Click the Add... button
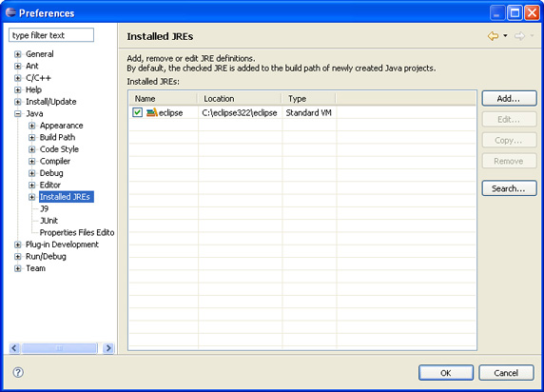Screen dimensions: 544x392 509,98
